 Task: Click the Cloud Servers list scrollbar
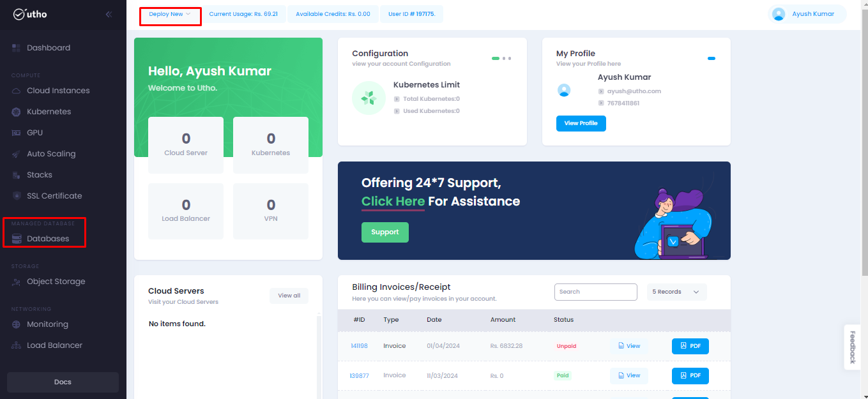click(x=319, y=356)
